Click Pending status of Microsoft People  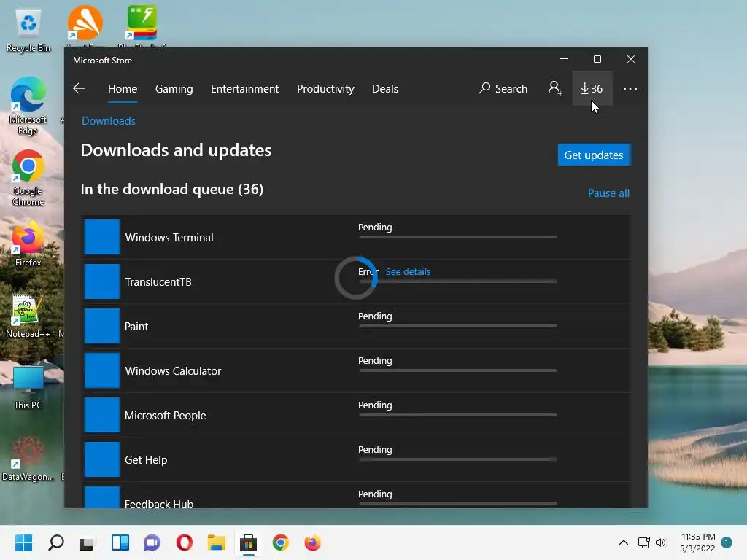coord(375,405)
